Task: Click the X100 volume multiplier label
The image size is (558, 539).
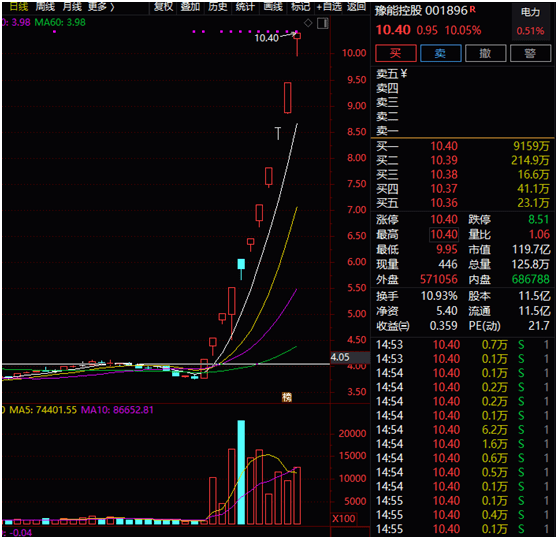Action: [343, 518]
